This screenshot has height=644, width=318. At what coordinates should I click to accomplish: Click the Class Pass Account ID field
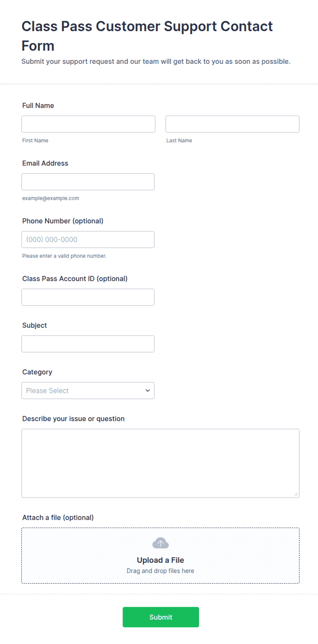(x=88, y=297)
